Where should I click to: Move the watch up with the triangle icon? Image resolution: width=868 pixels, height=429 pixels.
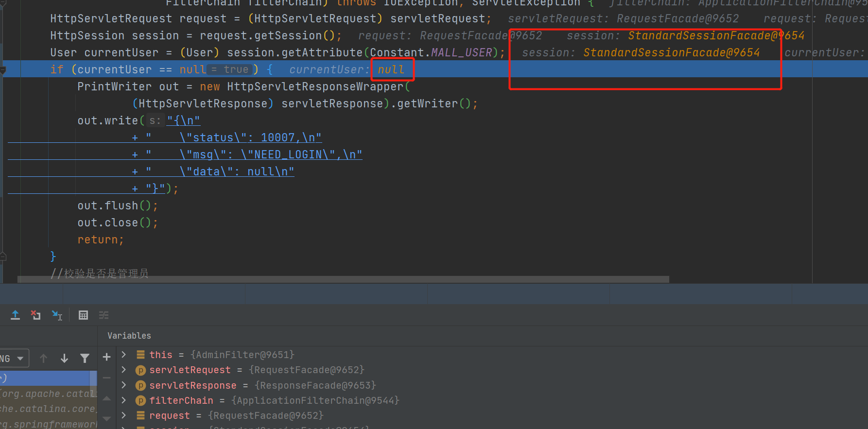pyautogui.click(x=107, y=398)
